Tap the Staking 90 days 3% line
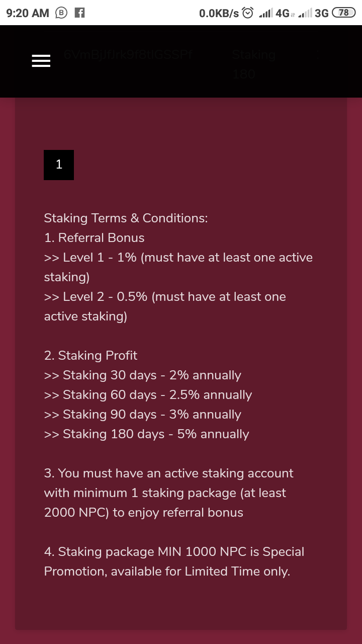 pyautogui.click(x=142, y=414)
